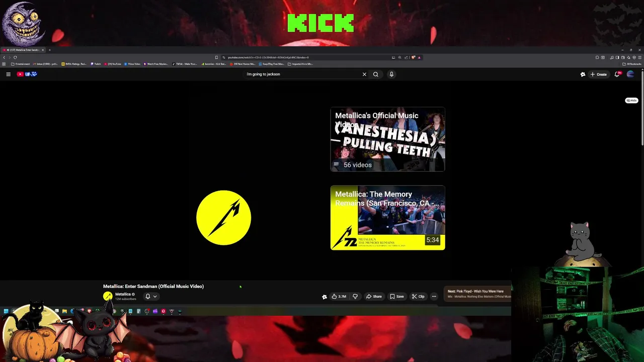Open the Soap2Day Free Movies bookmark
644x362 pixels.
pyautogui.click(x=272, y=64)
